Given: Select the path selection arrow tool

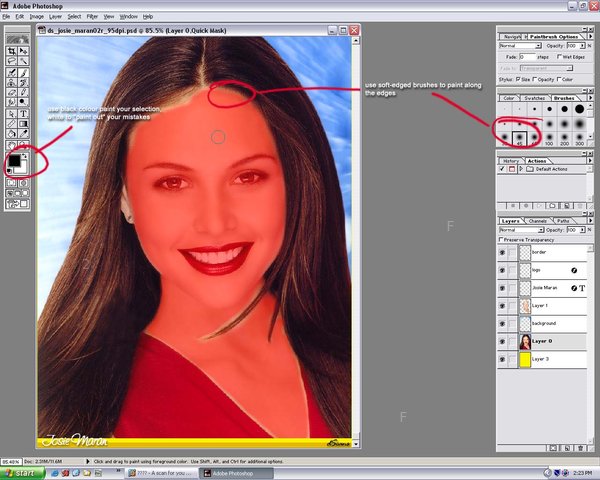Looking at the screenshot, I should pos(12,114).
